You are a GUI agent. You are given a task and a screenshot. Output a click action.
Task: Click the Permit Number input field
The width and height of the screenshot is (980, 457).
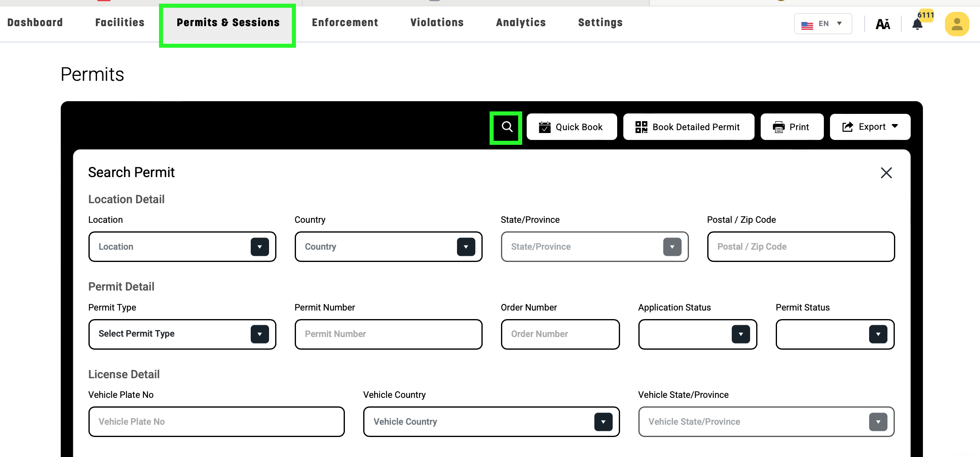(388, 334)
